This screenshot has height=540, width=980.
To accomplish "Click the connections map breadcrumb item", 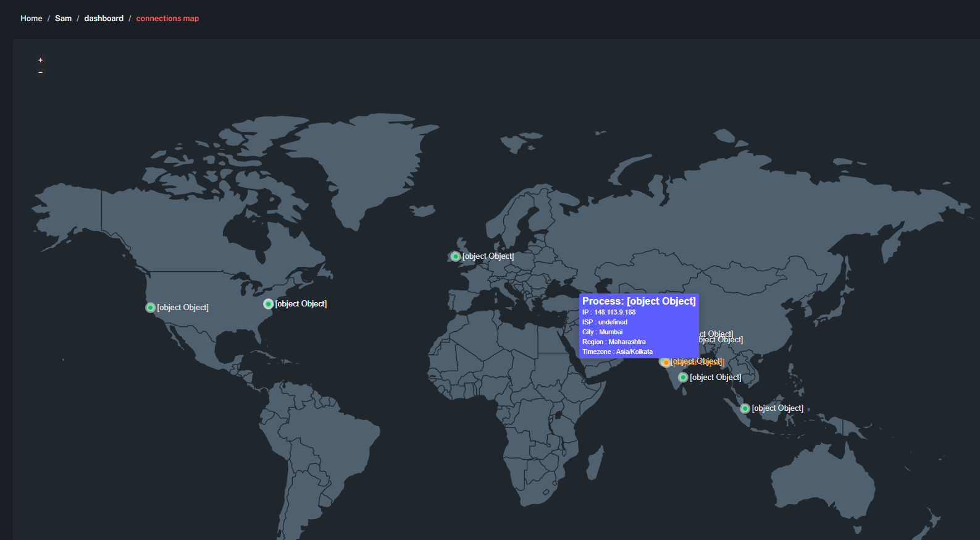I will (x=167, y=19).
